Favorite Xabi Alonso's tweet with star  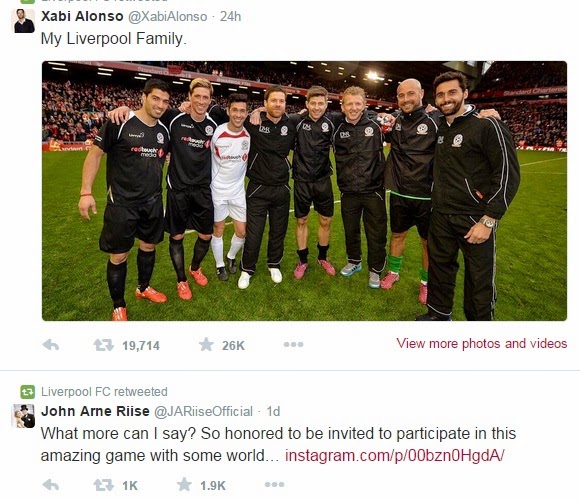206,344
